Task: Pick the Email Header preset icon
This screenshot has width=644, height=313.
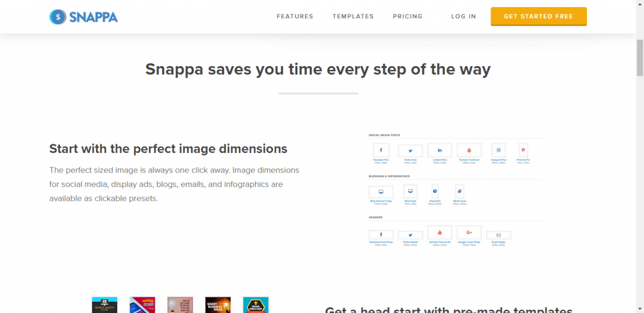Action: [499, 236]
